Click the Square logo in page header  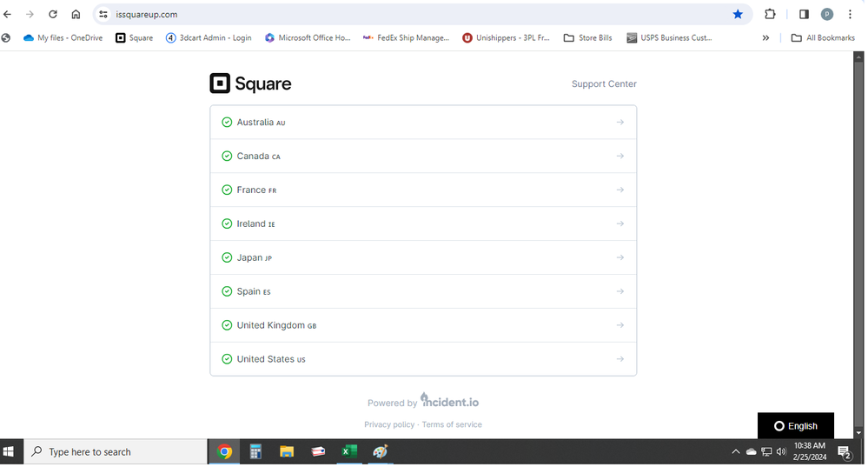pos(250,83)
